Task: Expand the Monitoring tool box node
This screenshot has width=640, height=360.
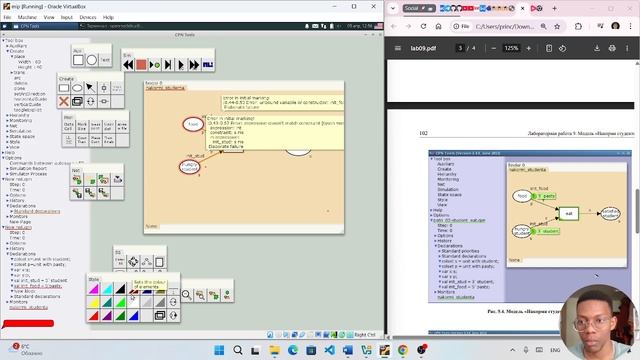Action: tap(7, 121)
